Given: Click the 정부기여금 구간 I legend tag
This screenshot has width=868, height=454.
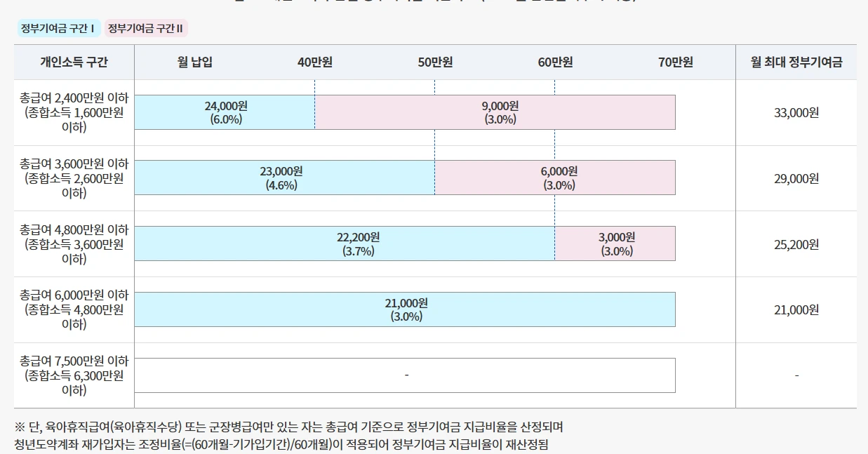Looking at the screenshot, I should pyautogui.click(x=58, y=29).
